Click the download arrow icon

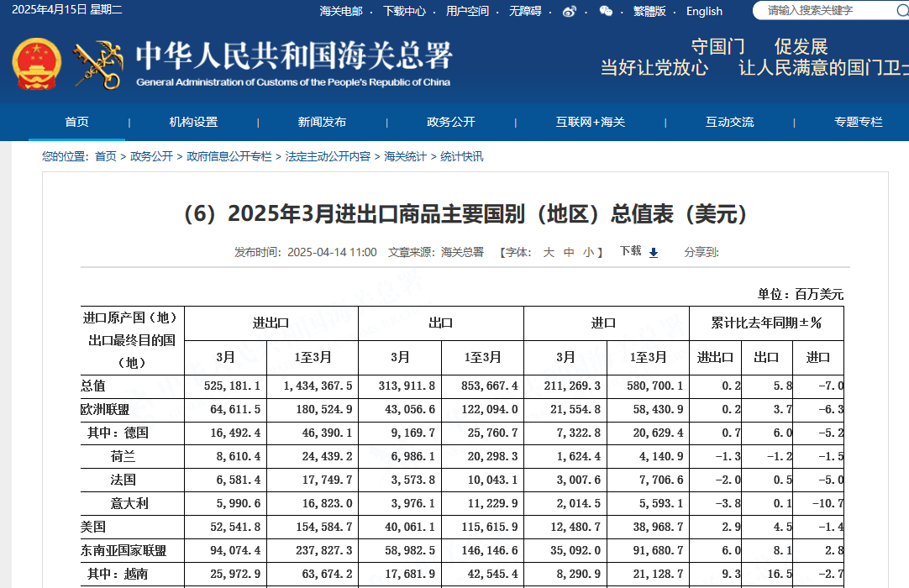point(654,252)
